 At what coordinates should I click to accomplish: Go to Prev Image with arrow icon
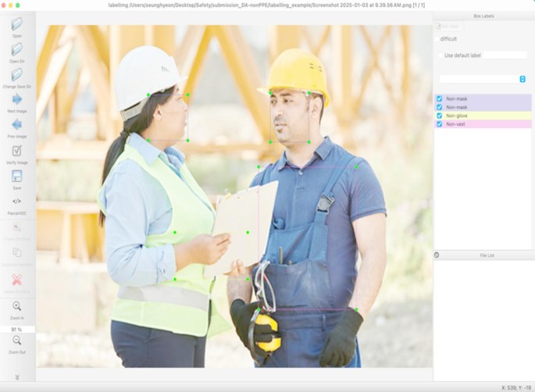[x=16, y=124]
